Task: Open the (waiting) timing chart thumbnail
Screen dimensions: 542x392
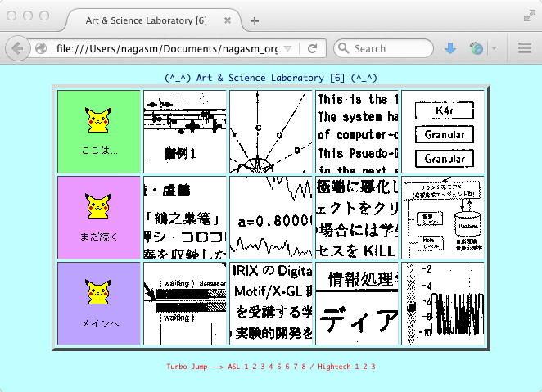Action: (185, 304)
